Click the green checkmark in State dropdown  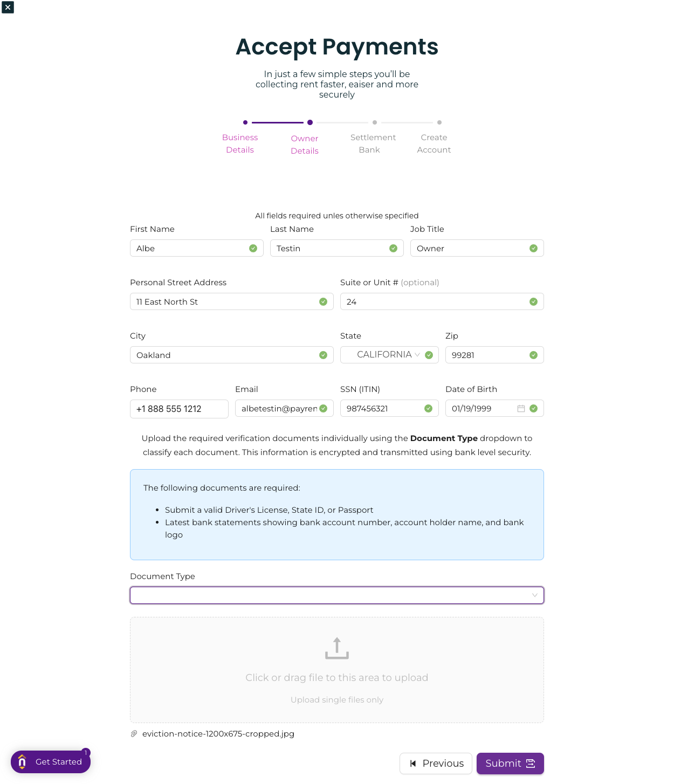tap(429, 355)
